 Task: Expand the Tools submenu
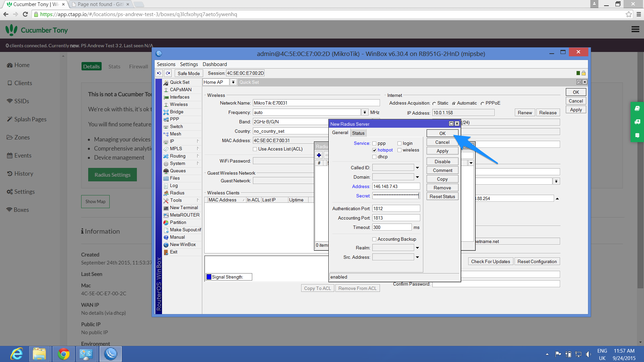(198, 200)
